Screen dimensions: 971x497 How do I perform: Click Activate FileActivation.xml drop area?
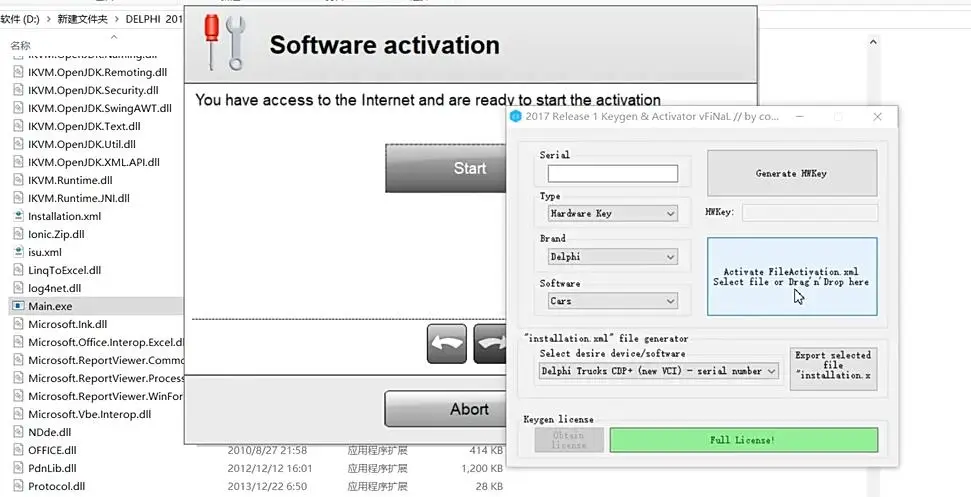click(792, 277)
